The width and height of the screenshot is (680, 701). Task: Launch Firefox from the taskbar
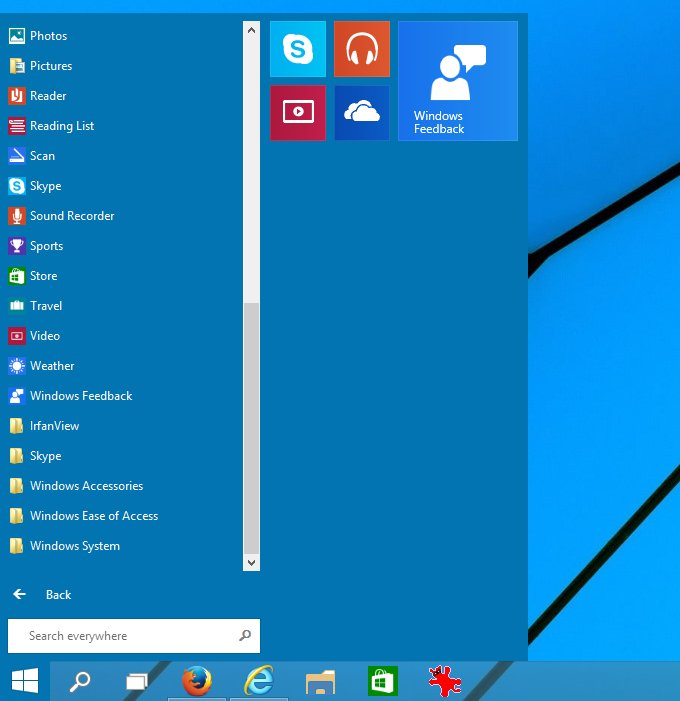[197, 680]
